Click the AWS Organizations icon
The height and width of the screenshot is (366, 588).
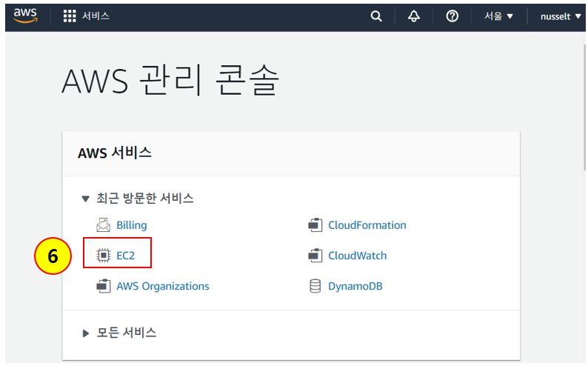pos(104,286)
